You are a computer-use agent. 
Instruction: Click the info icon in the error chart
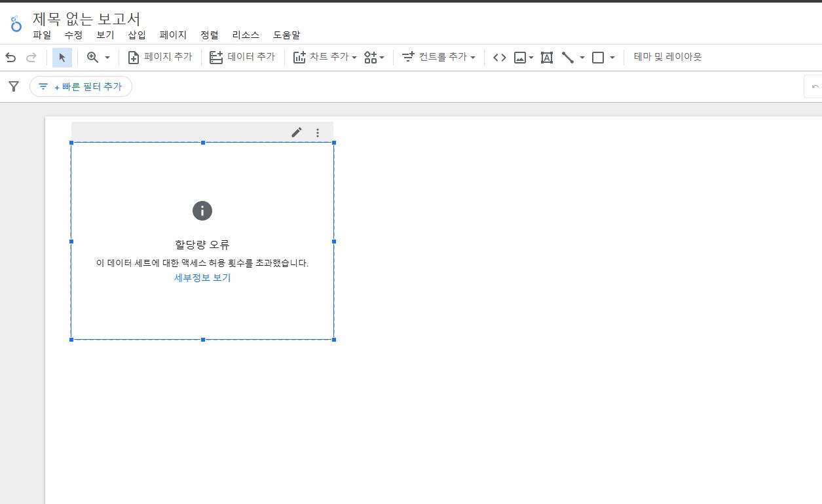click(x=202, y=211)
